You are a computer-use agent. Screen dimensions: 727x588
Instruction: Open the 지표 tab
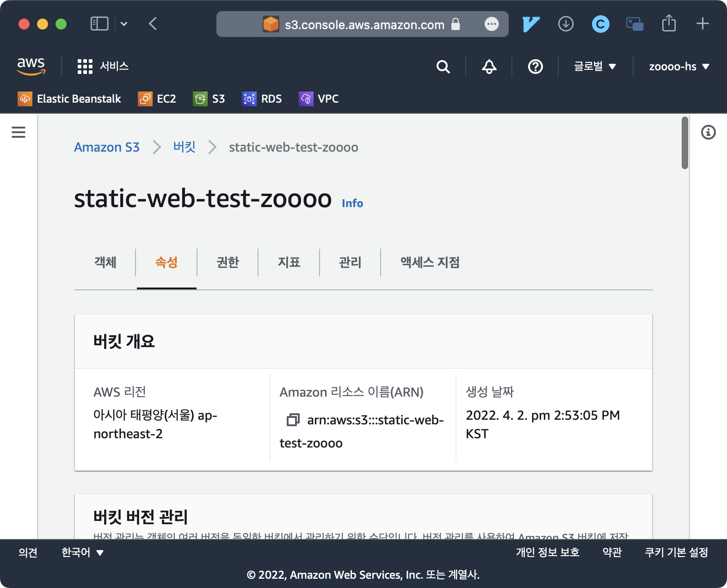pyautogui.click(x=289, y=263)
